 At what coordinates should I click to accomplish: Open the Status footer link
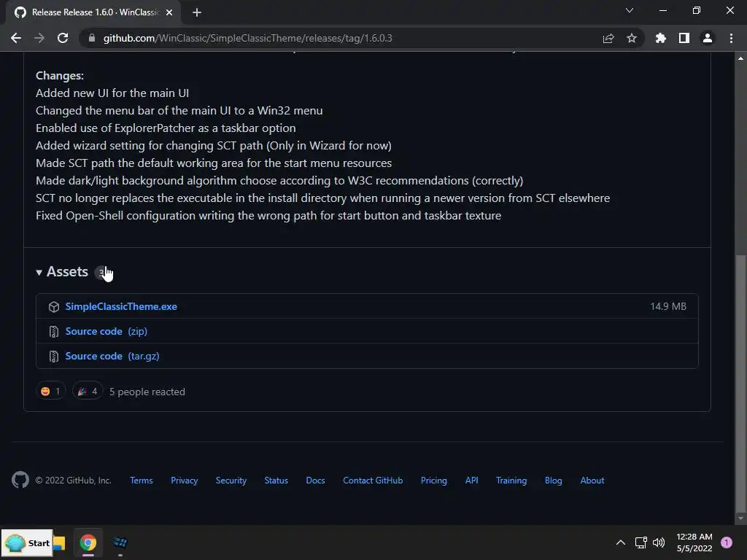click(x=276, y=481)
